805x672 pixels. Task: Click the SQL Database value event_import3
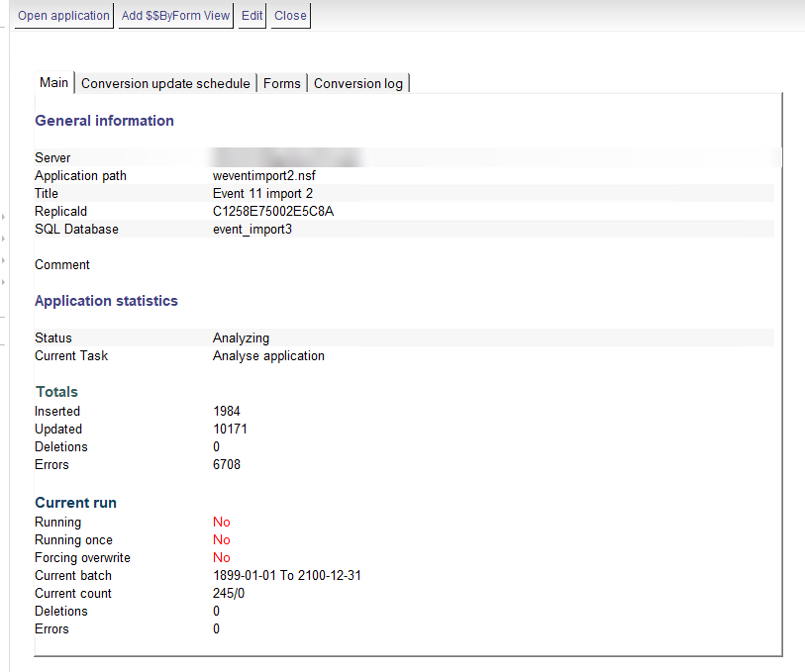[252, 230]
